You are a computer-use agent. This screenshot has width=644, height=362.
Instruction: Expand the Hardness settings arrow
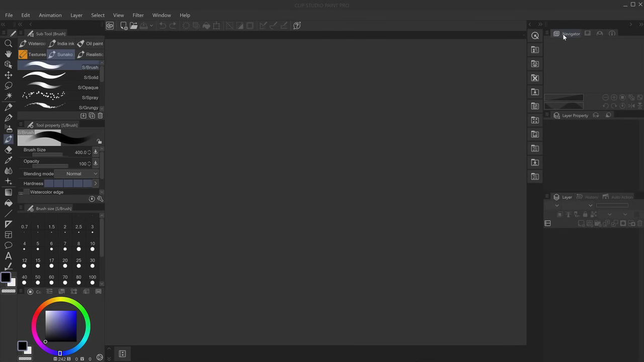click(96, 183)
